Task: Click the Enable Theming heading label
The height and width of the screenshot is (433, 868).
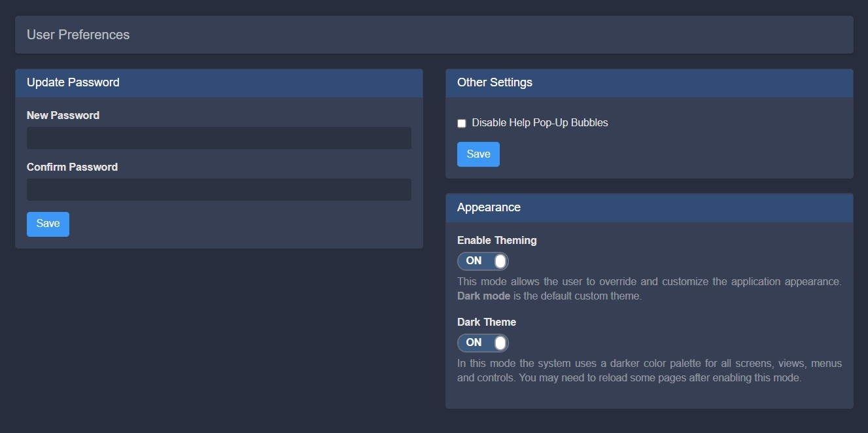Action: pyautogui.click(x=496, y=240)
